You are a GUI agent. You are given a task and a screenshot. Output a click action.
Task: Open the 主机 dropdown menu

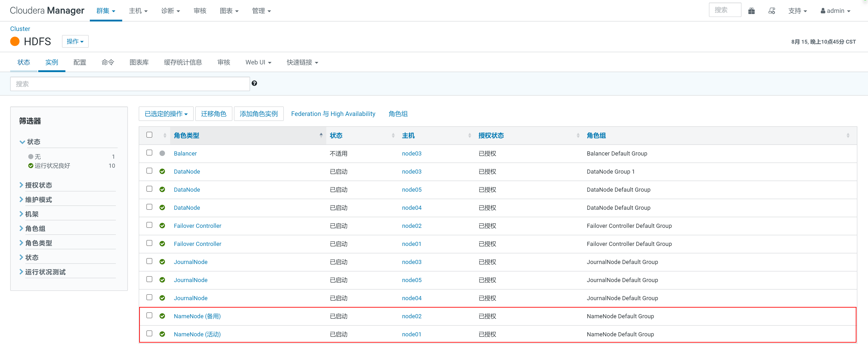click(x=138, y=11)
